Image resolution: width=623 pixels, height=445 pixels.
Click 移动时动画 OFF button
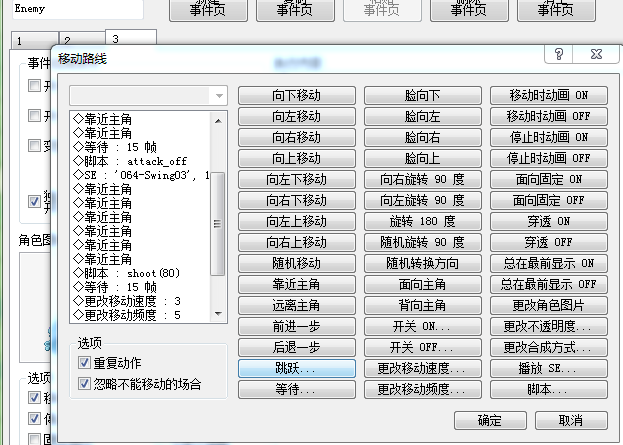point(549,116)
